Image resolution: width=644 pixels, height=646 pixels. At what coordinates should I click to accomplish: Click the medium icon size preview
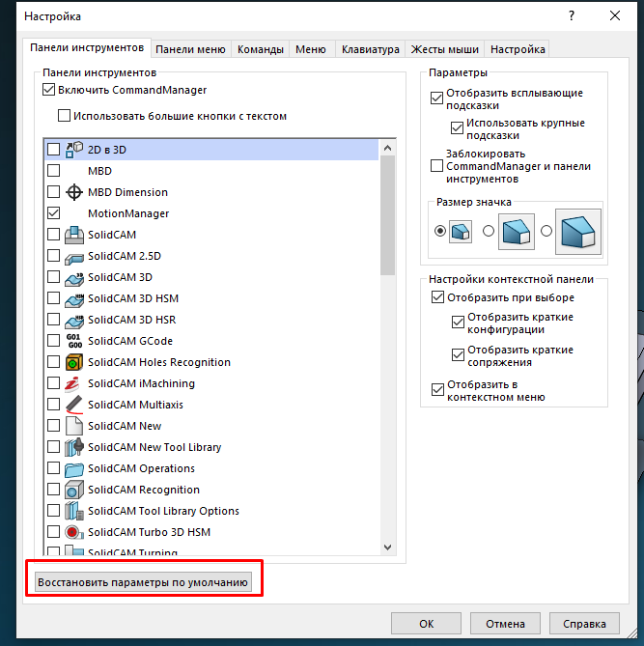coord(517,232)
